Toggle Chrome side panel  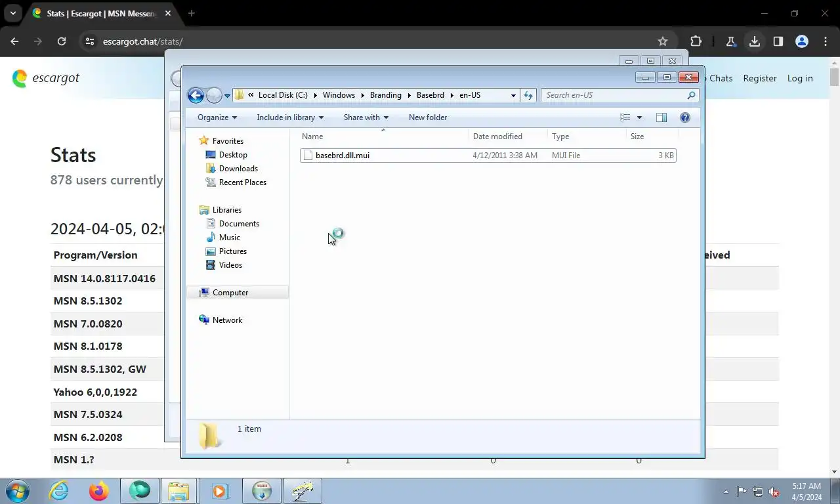(778, 41)
